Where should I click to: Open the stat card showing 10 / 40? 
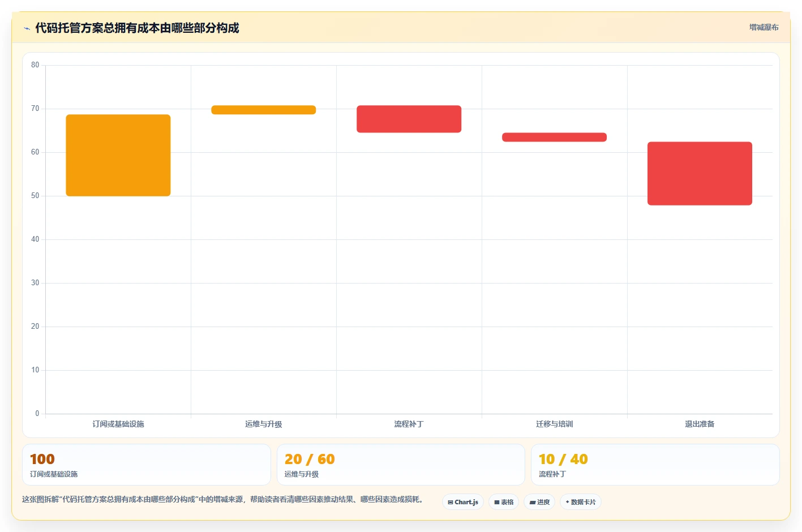tap(655, 465)
